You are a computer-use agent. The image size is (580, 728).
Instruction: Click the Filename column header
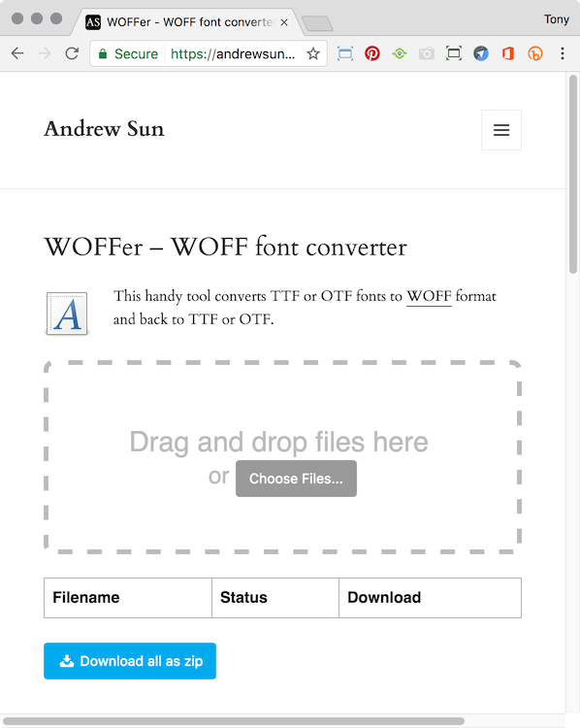click(x=128, y=598)
